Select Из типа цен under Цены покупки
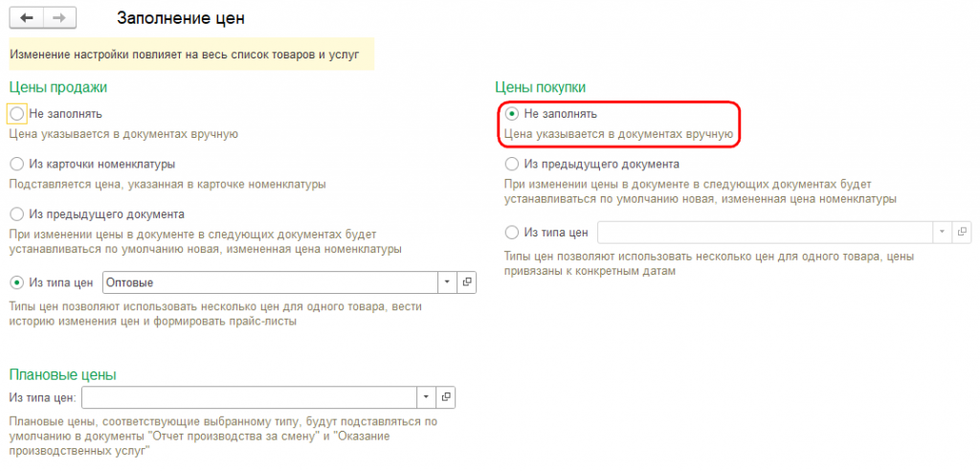The height and width of the screenshot is (471, 980). (x=512, y=233)
